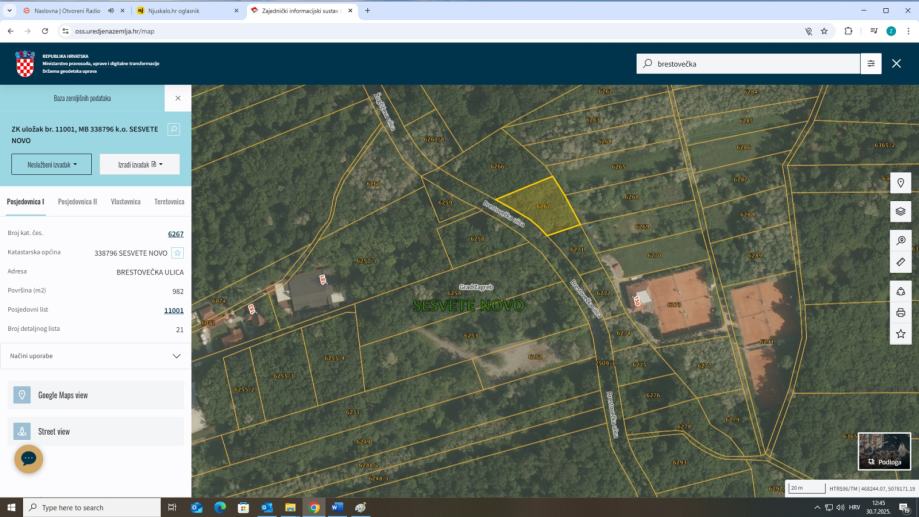The height and width of the screenshot is (517, 919).
Task: Click the 338796 SESVETE NOVO value
Action: tap(131, 253)
